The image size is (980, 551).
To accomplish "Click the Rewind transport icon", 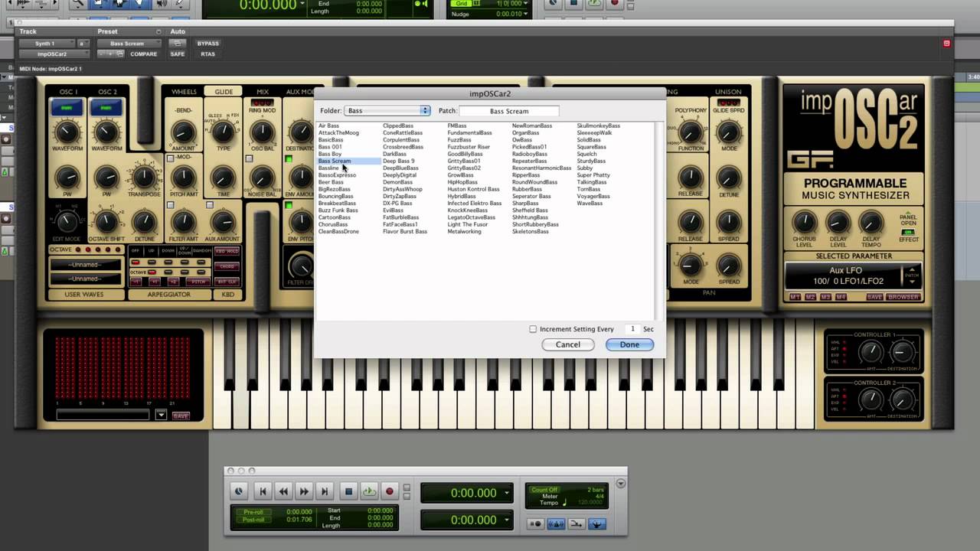I will [283, 491].
